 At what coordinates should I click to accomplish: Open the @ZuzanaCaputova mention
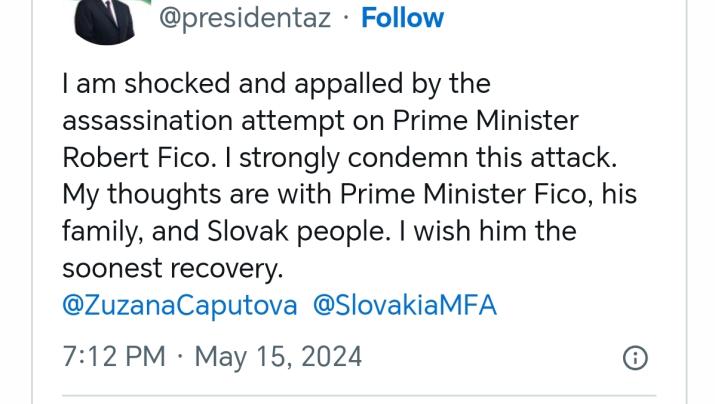tap(180, 306)
